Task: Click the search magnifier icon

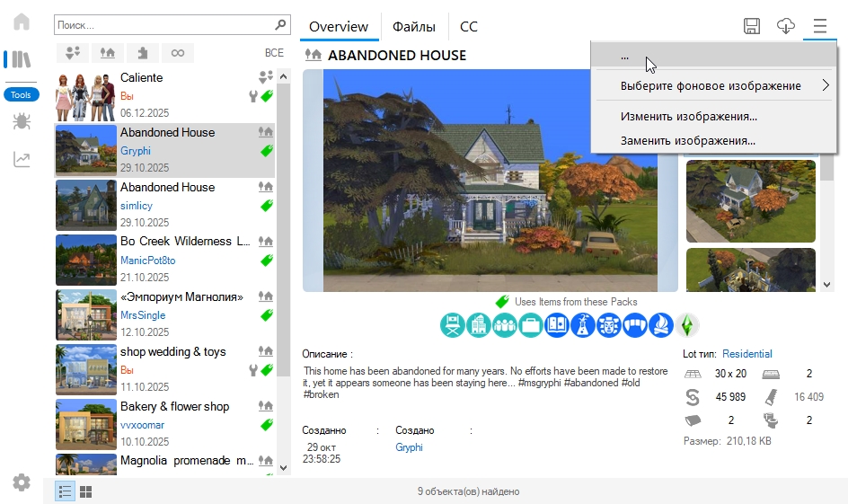Action: pyautogui.click(x=280, y=25)
